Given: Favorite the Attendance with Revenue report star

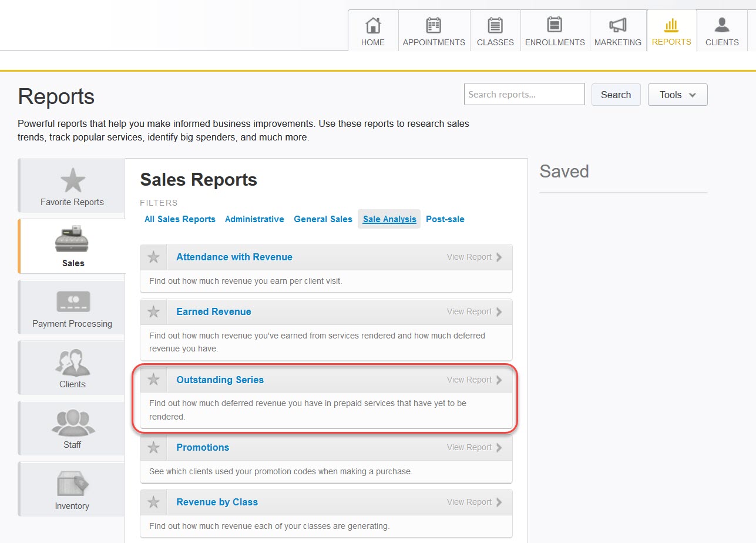Looking at the screenshot, I should point(153,257).
